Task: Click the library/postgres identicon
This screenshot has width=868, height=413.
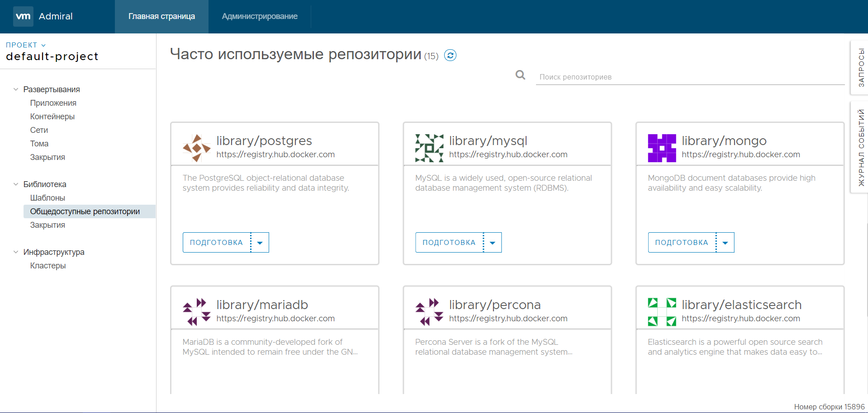Action: [197, 148]
